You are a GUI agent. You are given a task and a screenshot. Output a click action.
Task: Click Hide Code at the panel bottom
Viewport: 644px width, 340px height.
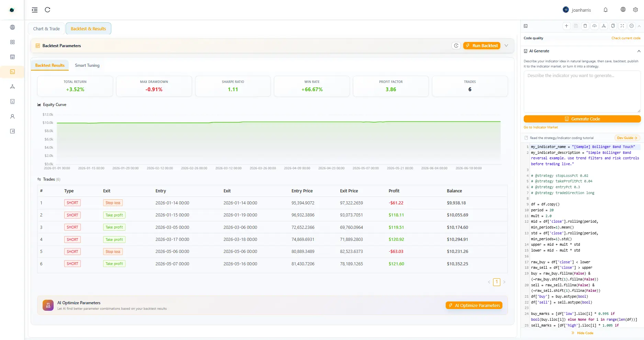582,333
